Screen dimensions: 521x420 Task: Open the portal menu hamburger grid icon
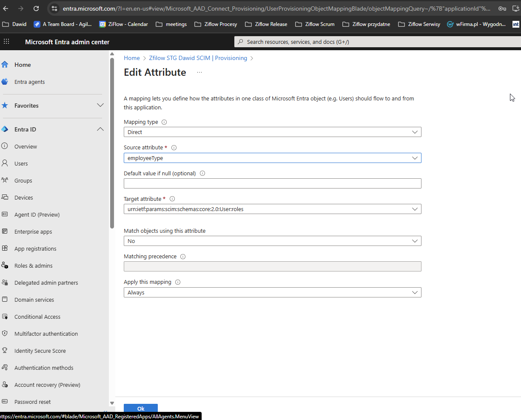[x=6, y=42]
